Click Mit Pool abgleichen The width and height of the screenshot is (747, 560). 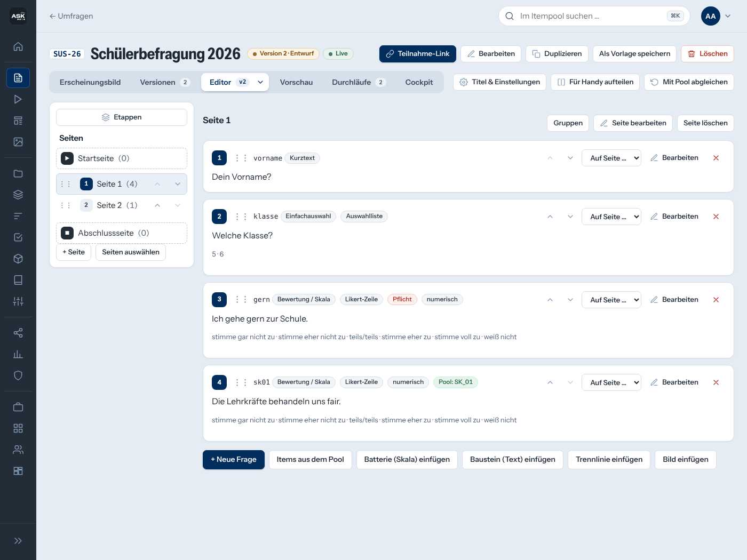pos(689,82)
